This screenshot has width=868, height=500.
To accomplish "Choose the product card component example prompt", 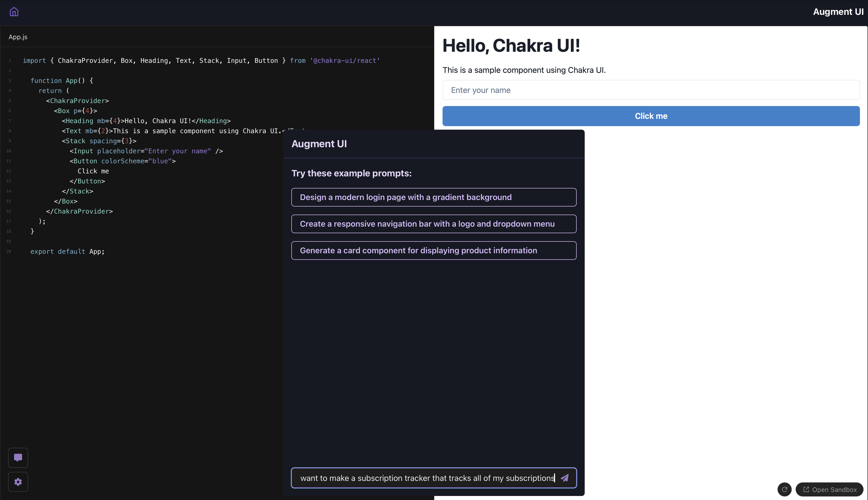I will pyautogui.click(x=433, y=250).
